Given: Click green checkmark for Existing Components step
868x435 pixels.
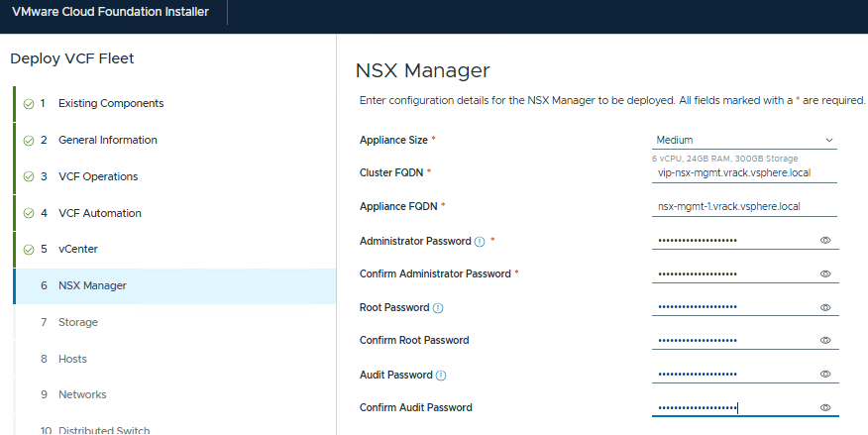Looking at the screenshot, I should [29, 104].
